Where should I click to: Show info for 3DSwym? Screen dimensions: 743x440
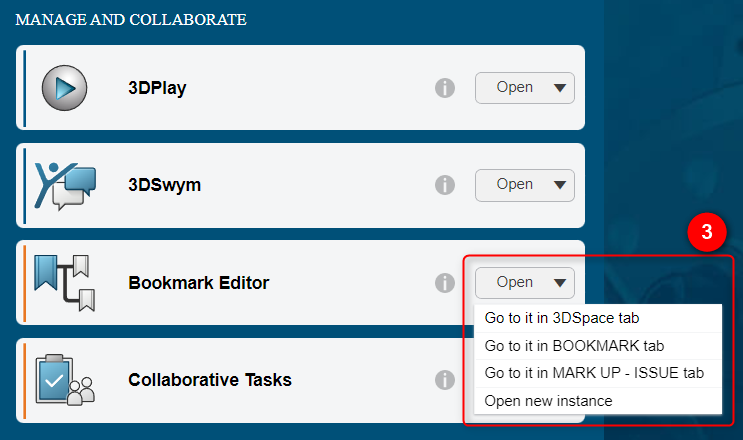pyautogui.click(x=445, y=185)
